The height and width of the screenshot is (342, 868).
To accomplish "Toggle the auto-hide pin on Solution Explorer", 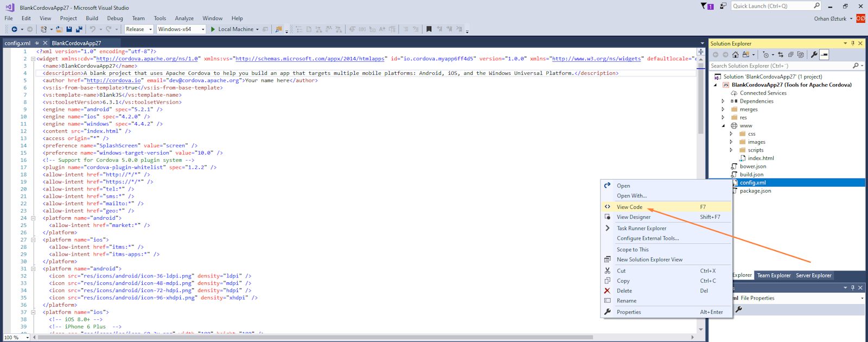I will coord(853,43).
